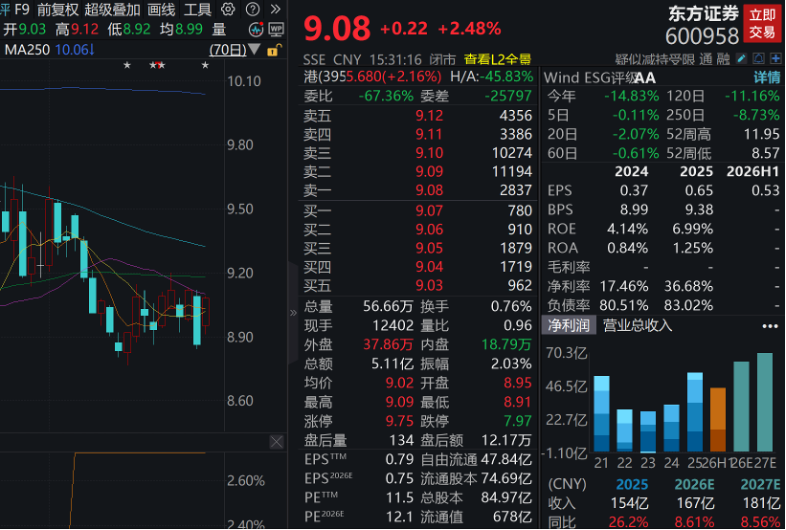Switch to 营业总收入 tab
The image size is (786, 530).
pos(637,325)
